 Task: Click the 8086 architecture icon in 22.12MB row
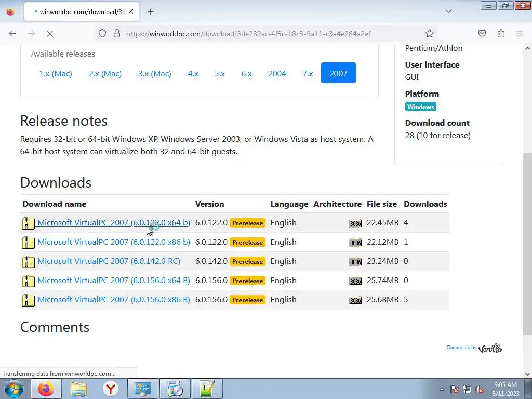[355, 243]
